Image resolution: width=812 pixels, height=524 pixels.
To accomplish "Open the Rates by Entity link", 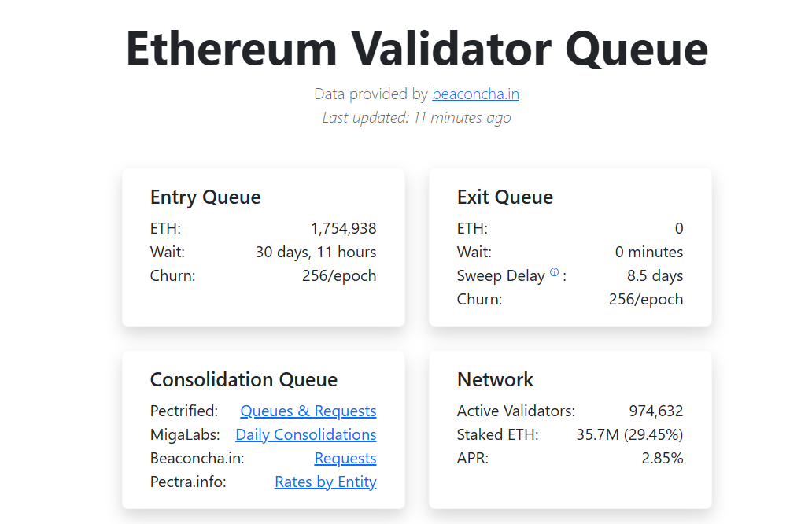I will (x=325, y=482).
